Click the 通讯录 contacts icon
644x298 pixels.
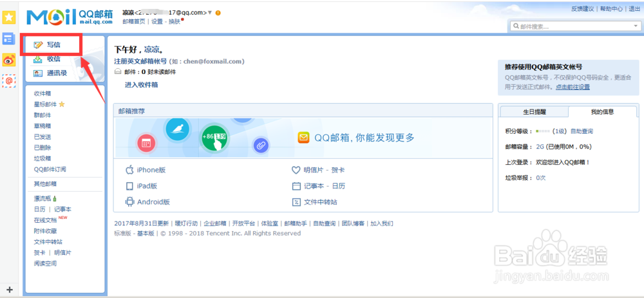pyautogui.click(x=37, y=73)
